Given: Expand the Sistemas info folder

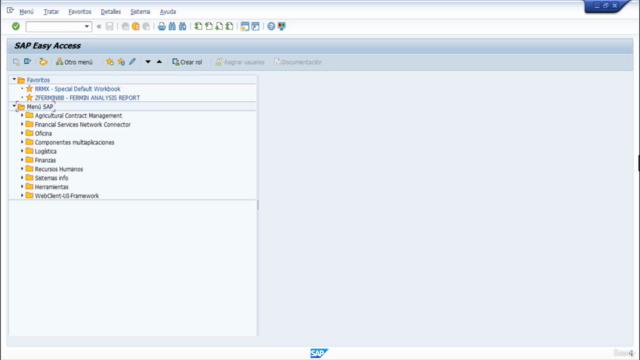Looking at the screenshot, I should click(22, 178).
